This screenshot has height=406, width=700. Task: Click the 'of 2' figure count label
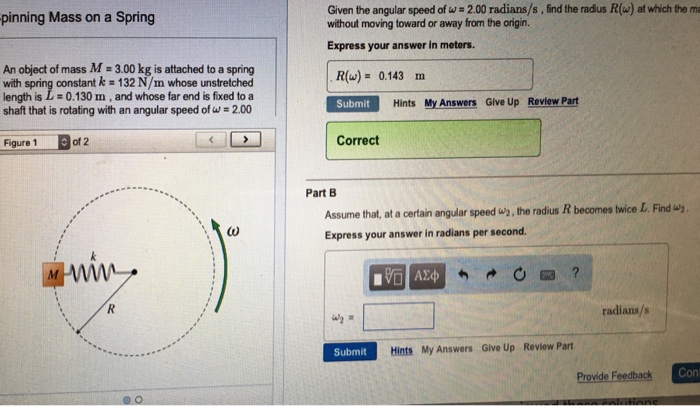(x=80, y=142)
